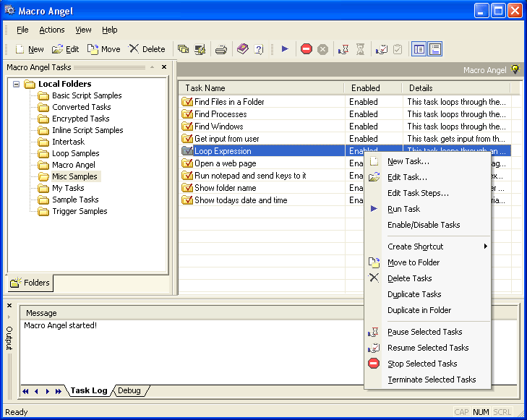Click the gray terminate tasks icon
This screenshot has height=420, width=527.
(322, 49)
